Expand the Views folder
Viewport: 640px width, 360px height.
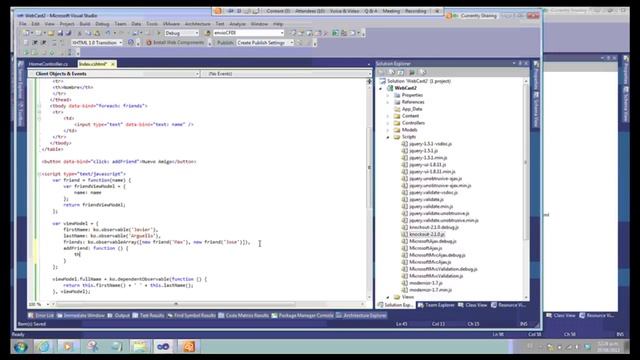(388, 297)
